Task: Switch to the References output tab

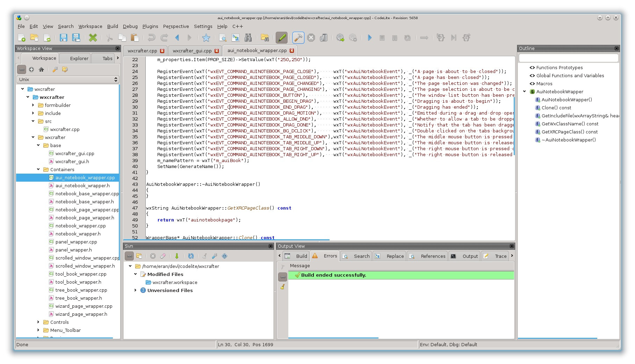Action: 428,256
